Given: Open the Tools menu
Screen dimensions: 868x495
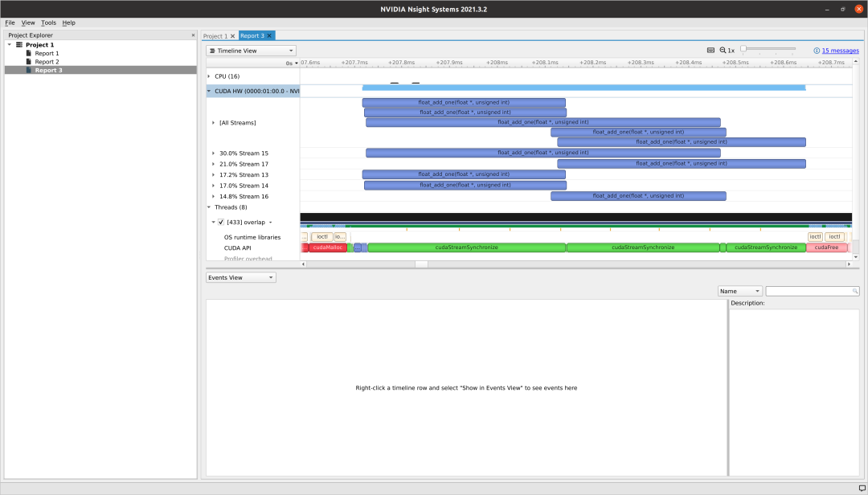Looking at the screenshot, I should (48, 22).
